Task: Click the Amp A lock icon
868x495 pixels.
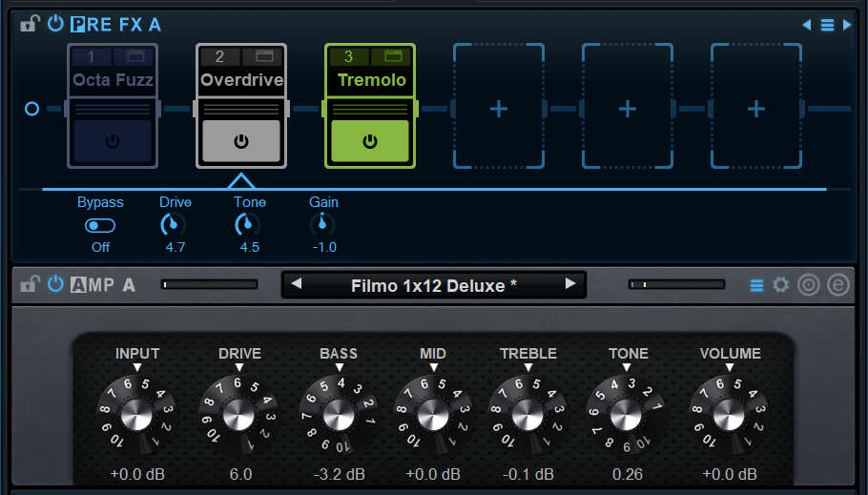Action: point(31,284)
